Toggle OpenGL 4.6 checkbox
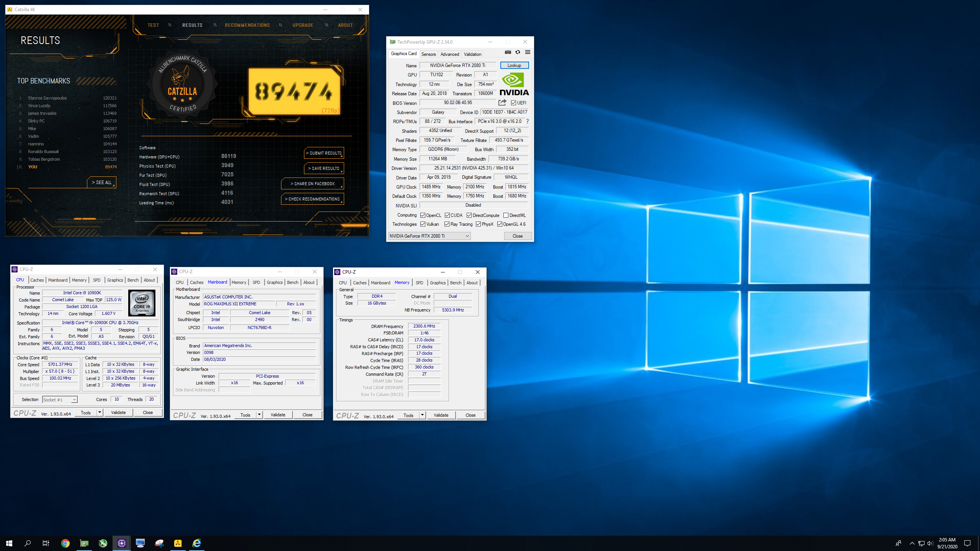 coord(500,224)
